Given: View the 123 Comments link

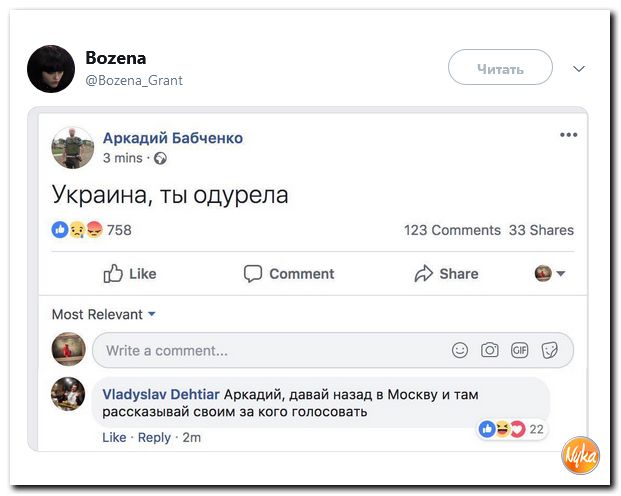Looking at the screenshot, I should coord(452,230).
